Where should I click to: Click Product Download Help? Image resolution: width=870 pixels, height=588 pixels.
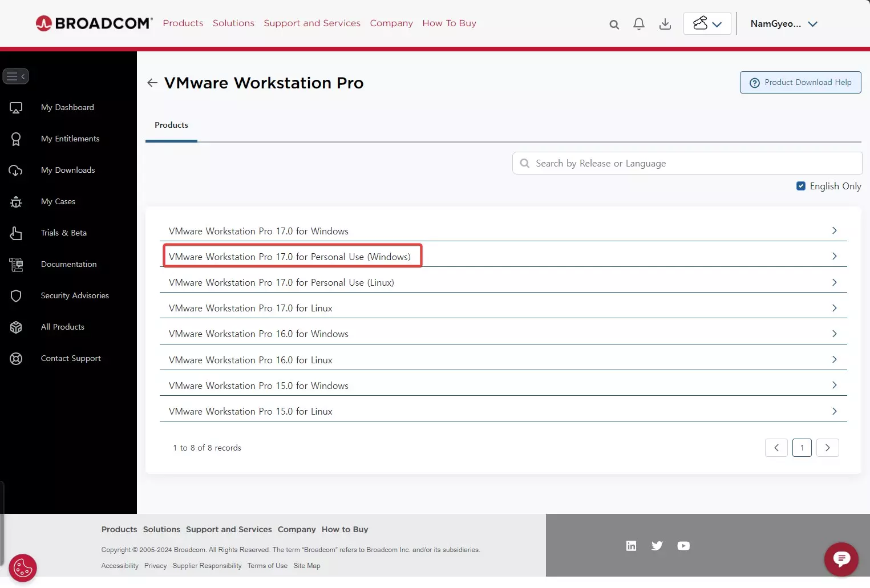click(x=800, y=82)
